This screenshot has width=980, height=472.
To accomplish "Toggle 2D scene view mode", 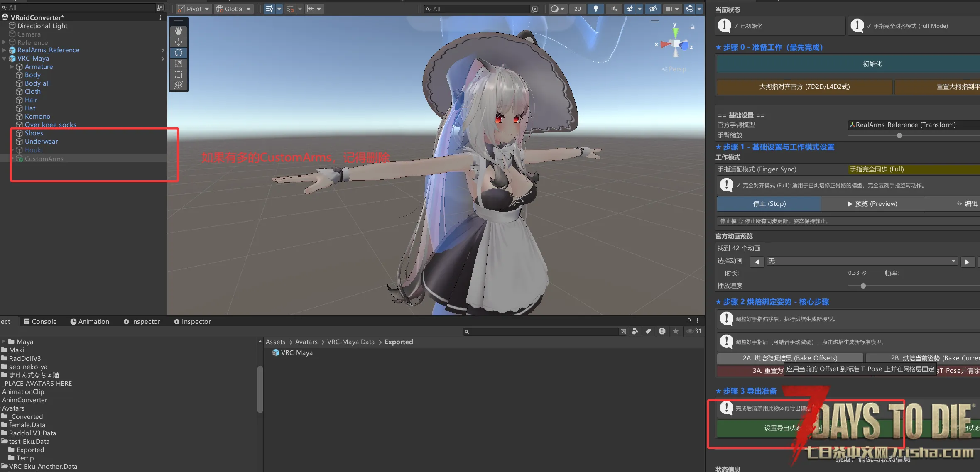I will click(577, 9).
